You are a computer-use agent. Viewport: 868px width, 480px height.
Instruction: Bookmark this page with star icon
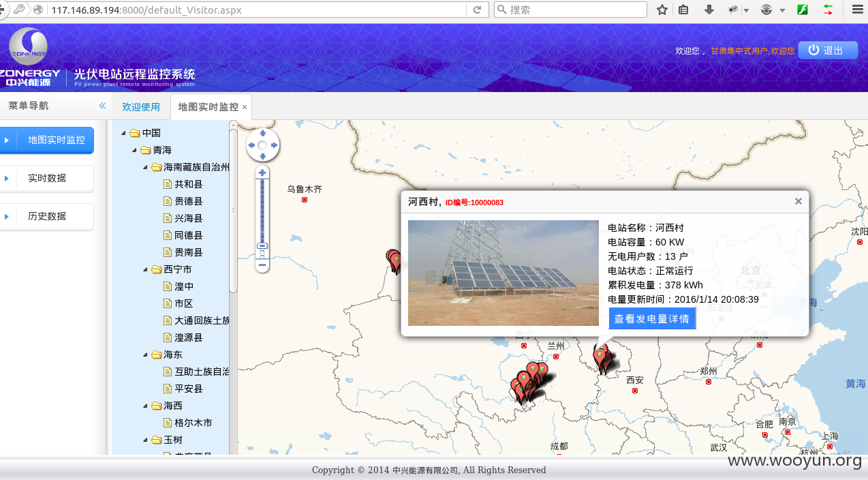662,10
